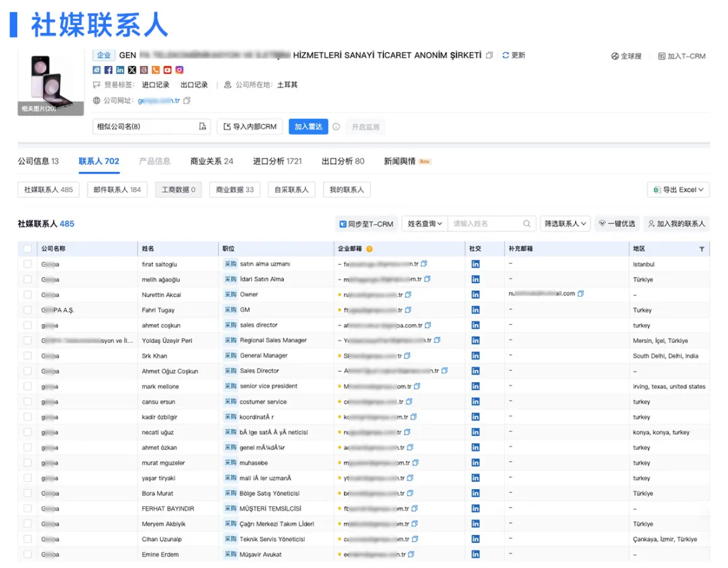The image size is (728, 568).
Task: Open the 姓名查询 dropdown
Action: point(425,224)
